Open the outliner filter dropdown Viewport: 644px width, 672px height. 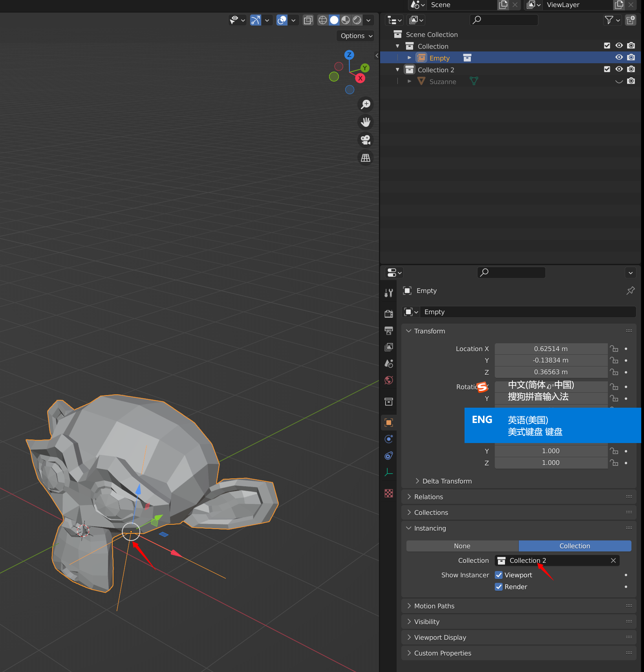[x=612, y=20]
